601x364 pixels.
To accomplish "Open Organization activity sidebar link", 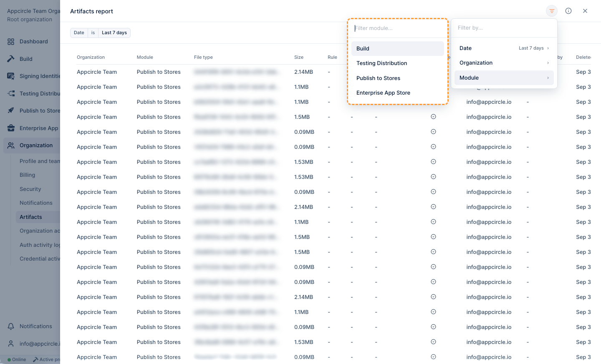I will [40, 231].
